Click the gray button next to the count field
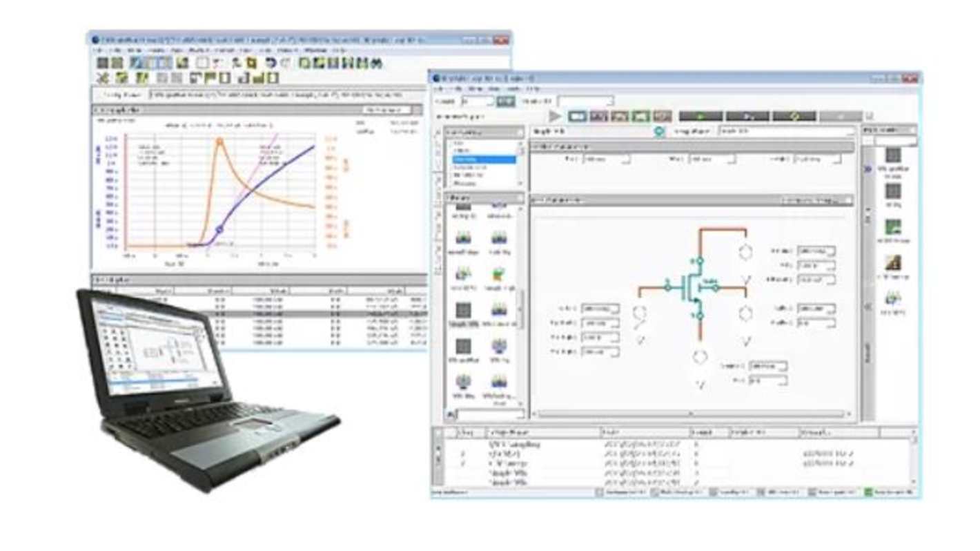Image resolution: width=980 pixels, height=551 pixels. [506, 101]
